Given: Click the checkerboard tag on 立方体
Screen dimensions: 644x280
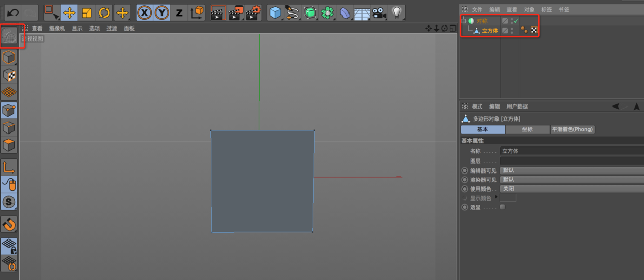Looking at the screenshot, I should (534, 31).
